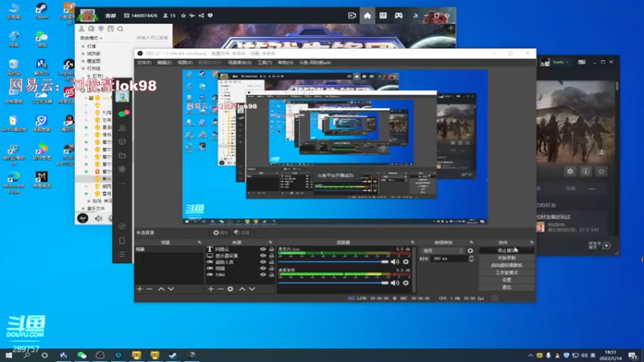Open 工具(T) menu in OBS
Viewport: 644px width, 362px height.
click(x=265, y=63)
